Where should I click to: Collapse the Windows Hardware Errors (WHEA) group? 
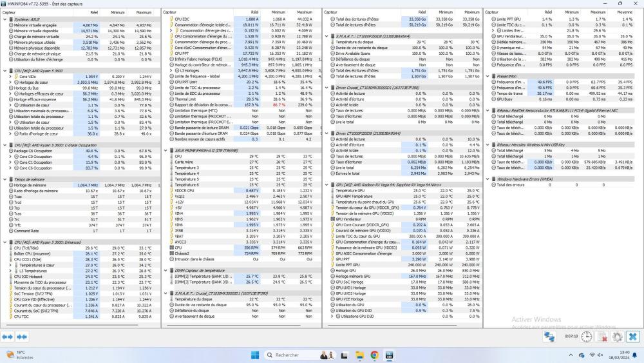488,179
